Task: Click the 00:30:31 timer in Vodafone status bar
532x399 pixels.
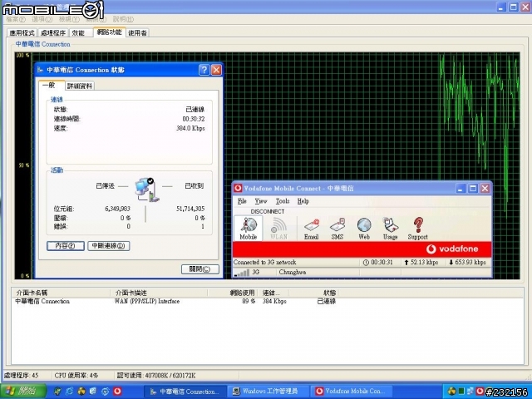Action: pyautogui.click(x=378, y=263)
